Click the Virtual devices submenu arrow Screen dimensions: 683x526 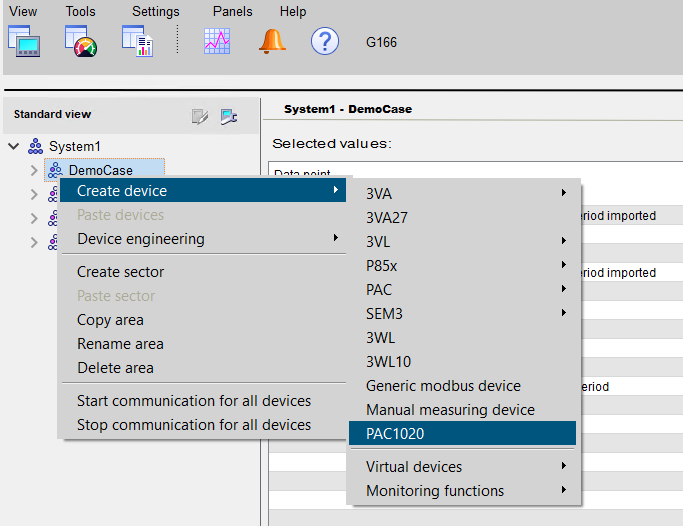[564, 465]
